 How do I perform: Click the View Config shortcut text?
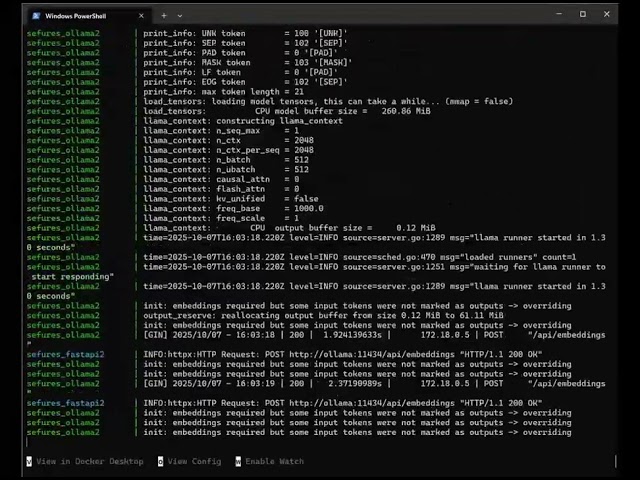tap(194, 461)
